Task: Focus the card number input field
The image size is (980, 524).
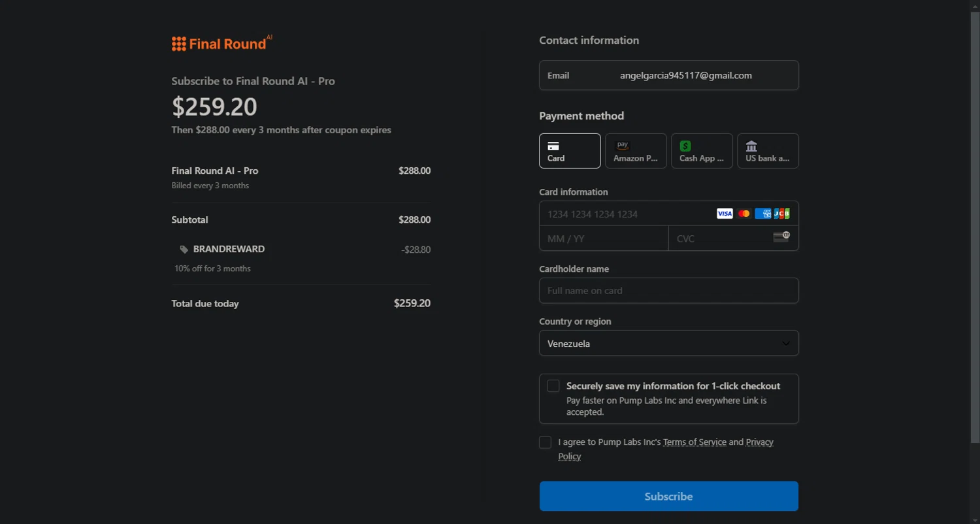Action: click(627, 214)
